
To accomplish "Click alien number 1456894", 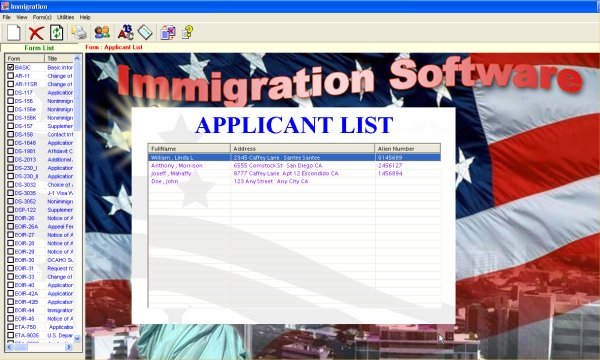I will (x=390, y=173).
